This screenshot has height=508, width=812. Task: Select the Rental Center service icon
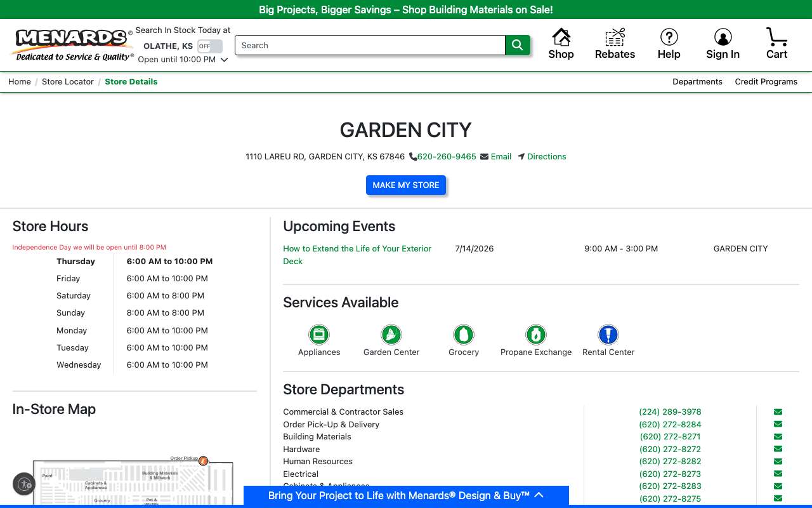coord(608,335)
